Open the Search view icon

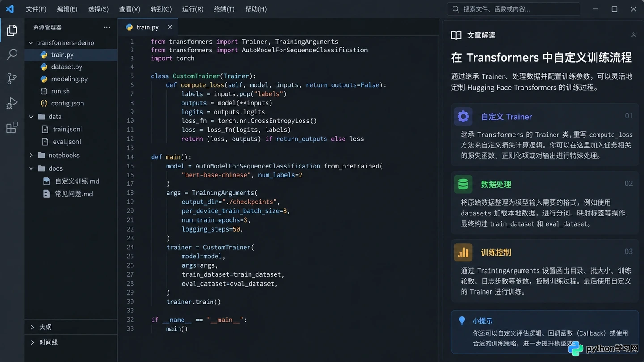(12, 55)
